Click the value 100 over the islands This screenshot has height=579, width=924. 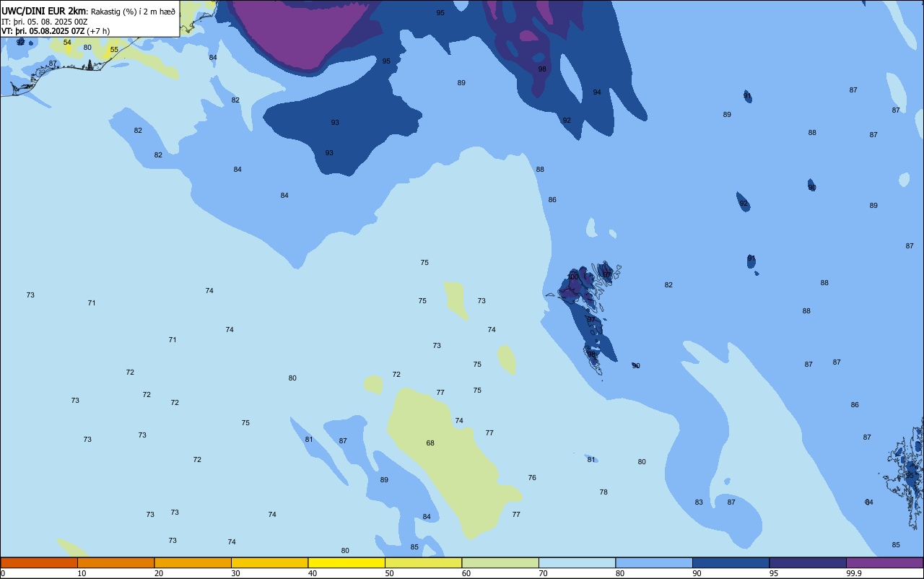tap(573, 277)
